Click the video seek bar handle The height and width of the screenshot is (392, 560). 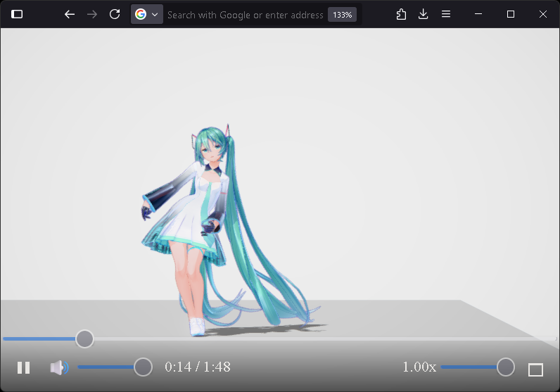pyautogui.click(x=84, y=339)
